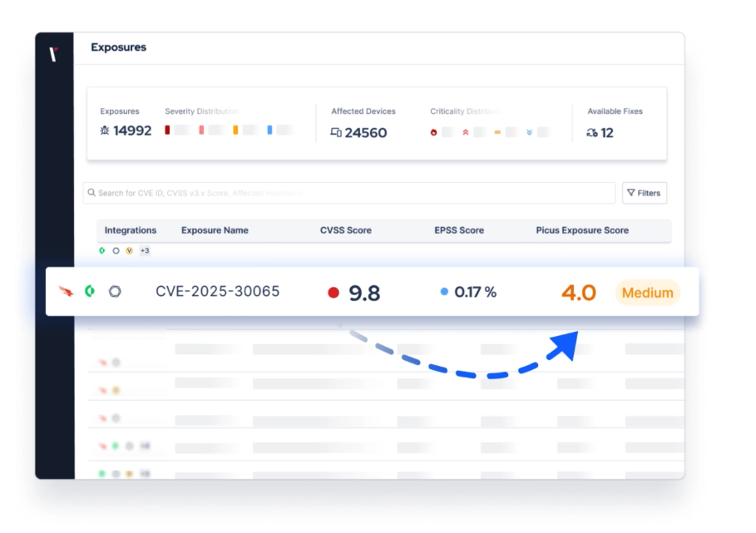Click the Exposures page title
The width and height of the screenshot is (756, 533).
pyautogui.click(x=119, y=47)
